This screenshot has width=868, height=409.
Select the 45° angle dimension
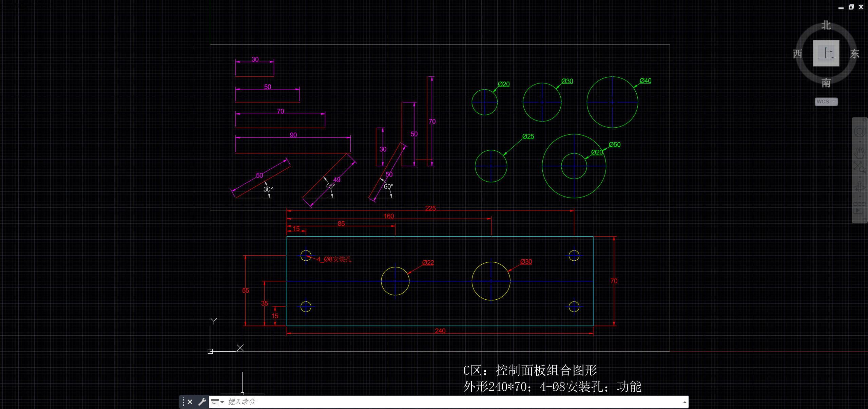tap(330, 186)
